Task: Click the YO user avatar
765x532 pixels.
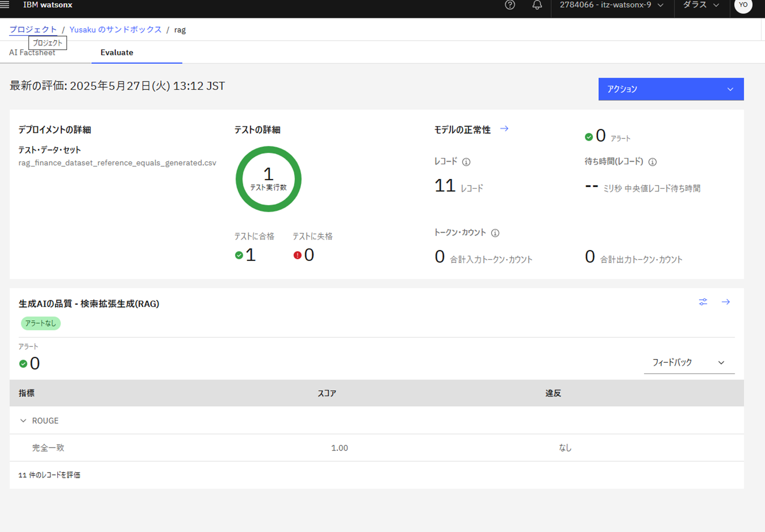Action: 743,5
